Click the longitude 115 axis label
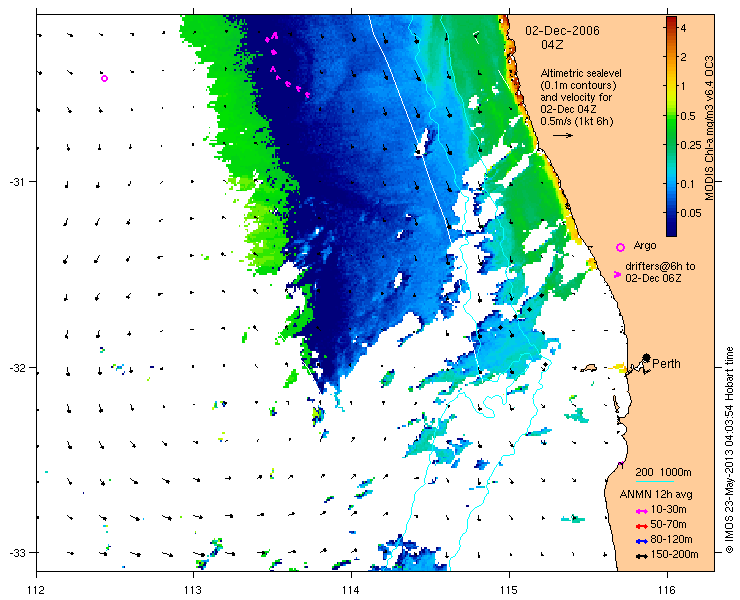The image size is (740, 600). click(509, 590)
